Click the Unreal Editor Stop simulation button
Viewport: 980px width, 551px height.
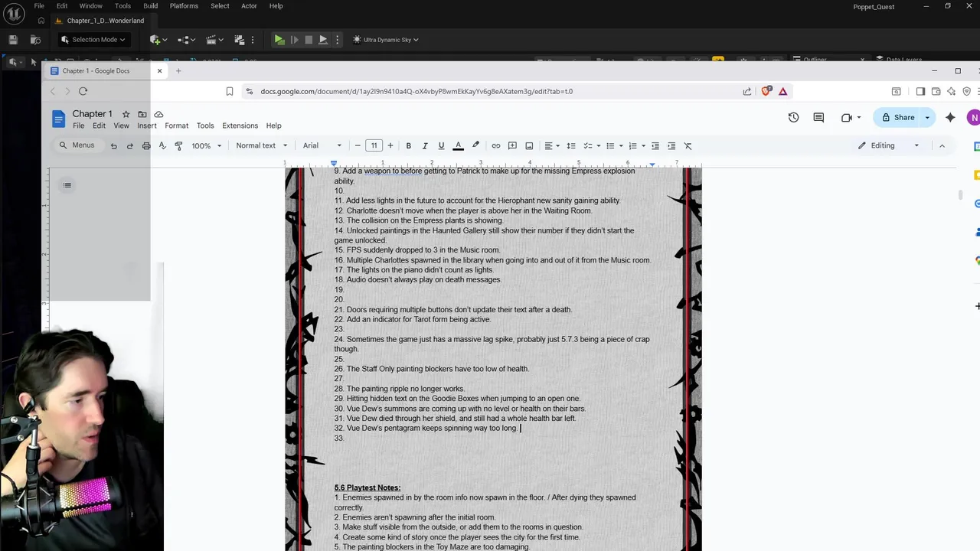point(309,40)
